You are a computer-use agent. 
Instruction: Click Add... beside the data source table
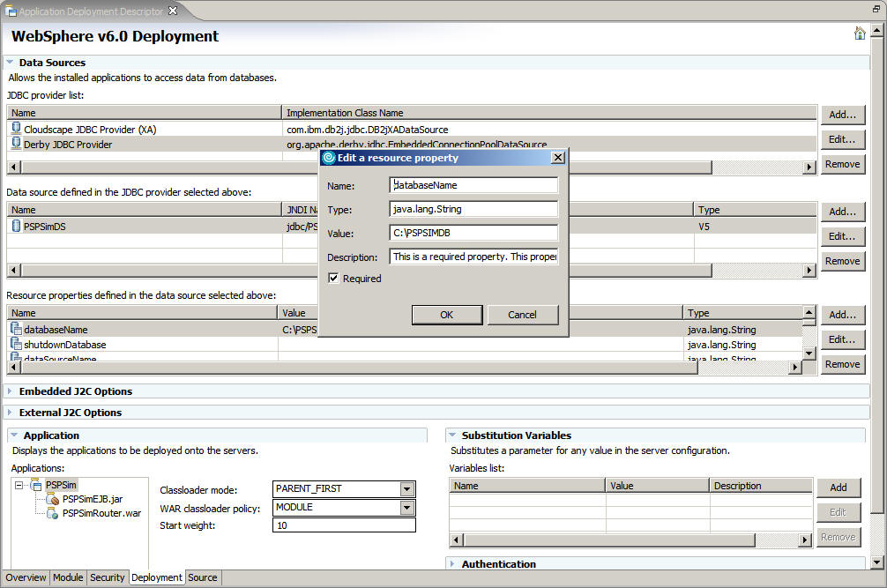(843, 212)
